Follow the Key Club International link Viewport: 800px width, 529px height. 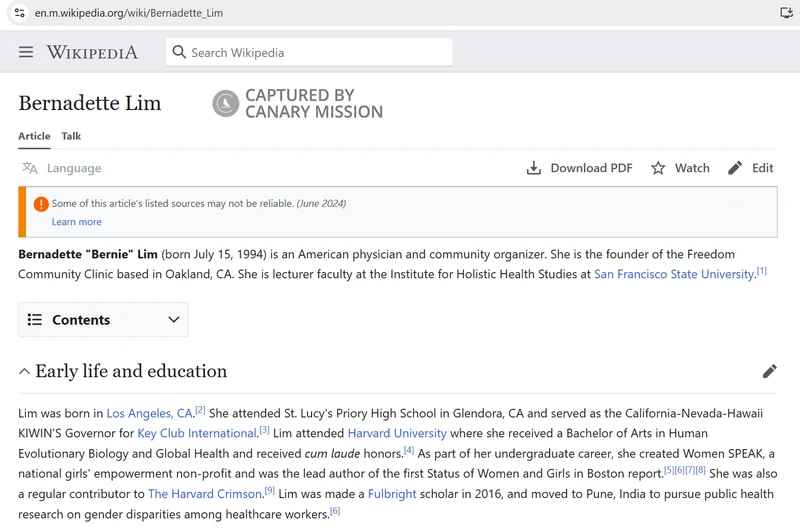(x=197, y=434)
